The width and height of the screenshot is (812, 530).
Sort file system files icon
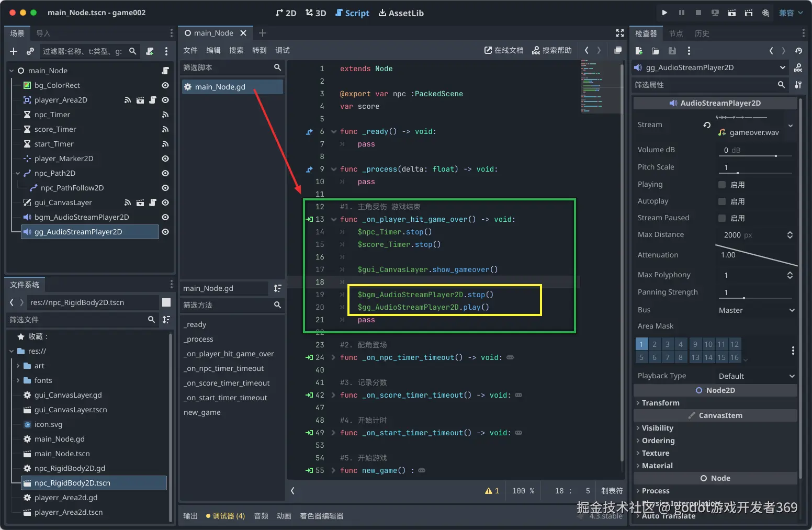coord(166,320)
